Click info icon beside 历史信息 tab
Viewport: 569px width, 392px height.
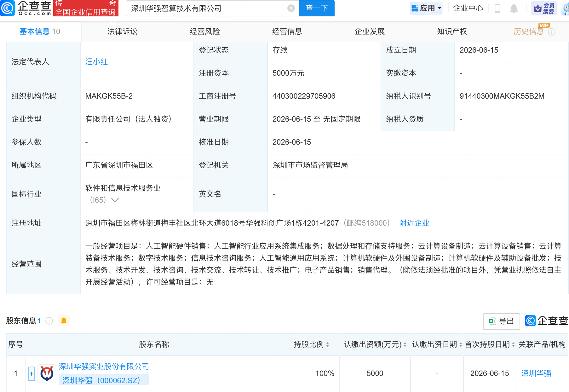point(552,32)
